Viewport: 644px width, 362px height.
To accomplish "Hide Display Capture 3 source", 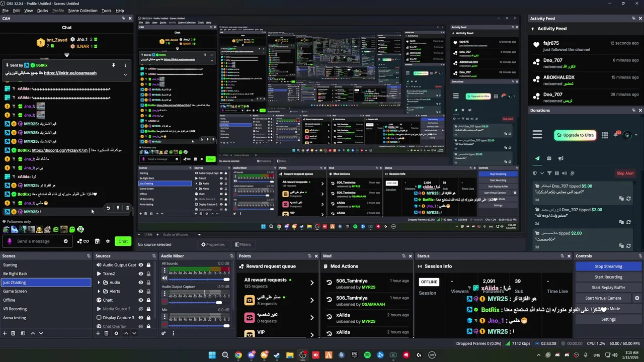I will [141, 318].
